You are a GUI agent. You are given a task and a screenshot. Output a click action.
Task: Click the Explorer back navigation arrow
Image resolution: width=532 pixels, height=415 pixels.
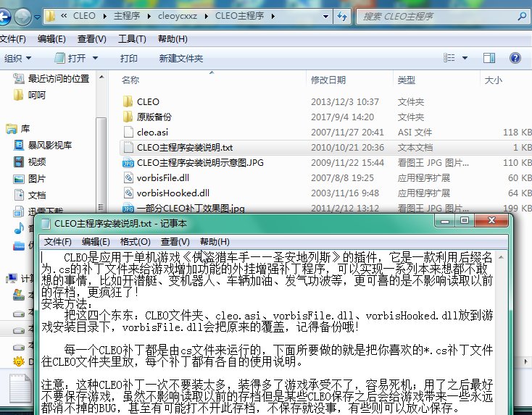[4, 16]
